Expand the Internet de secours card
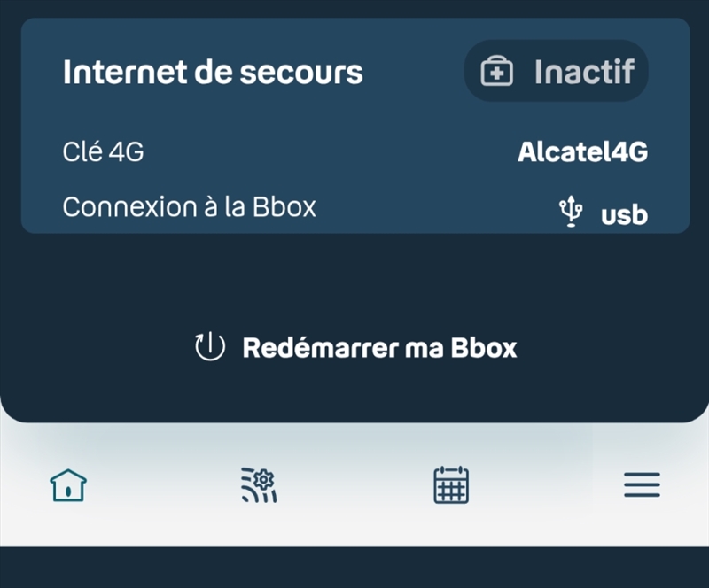Viewport: 709px width, 588px height. (213, 71)
